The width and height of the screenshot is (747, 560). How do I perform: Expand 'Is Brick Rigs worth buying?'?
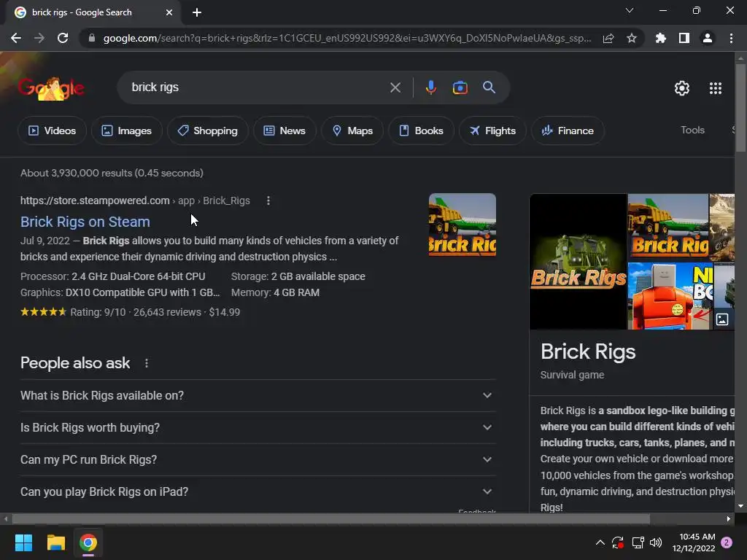click(258, 427)
